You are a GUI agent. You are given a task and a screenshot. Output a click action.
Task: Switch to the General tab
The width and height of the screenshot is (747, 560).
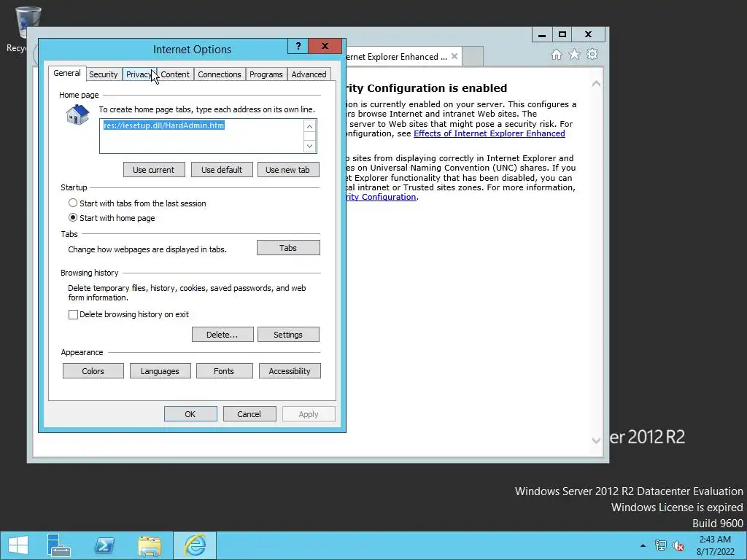click(66, 73)
